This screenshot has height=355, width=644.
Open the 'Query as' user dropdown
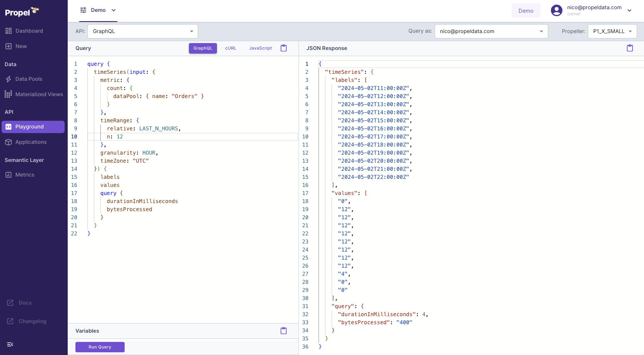click(x=491, y=31)
